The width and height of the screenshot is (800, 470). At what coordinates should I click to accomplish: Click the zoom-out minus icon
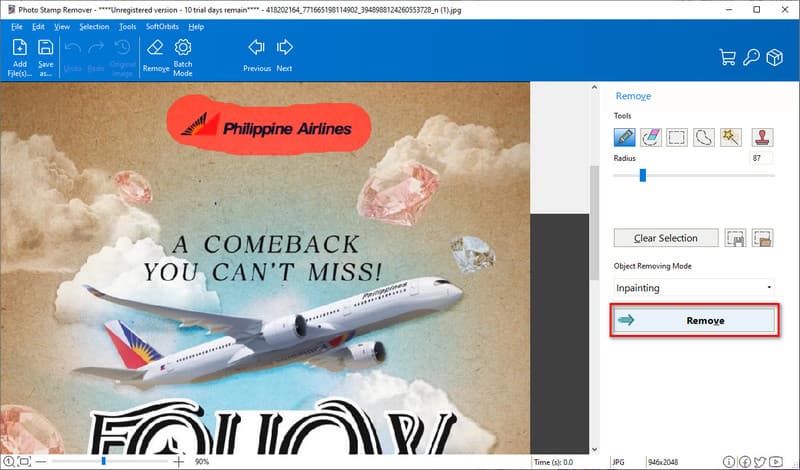(41, 461)
